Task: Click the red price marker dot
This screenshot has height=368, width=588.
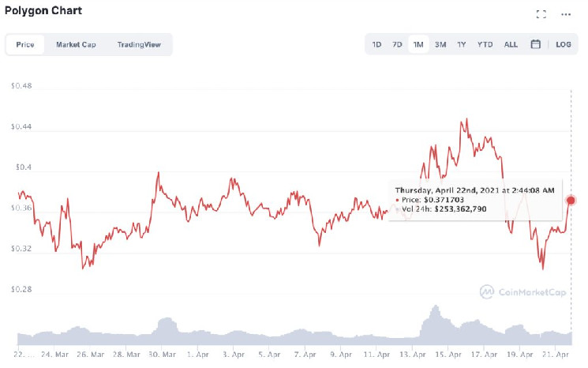Action: tap(571, 201)
